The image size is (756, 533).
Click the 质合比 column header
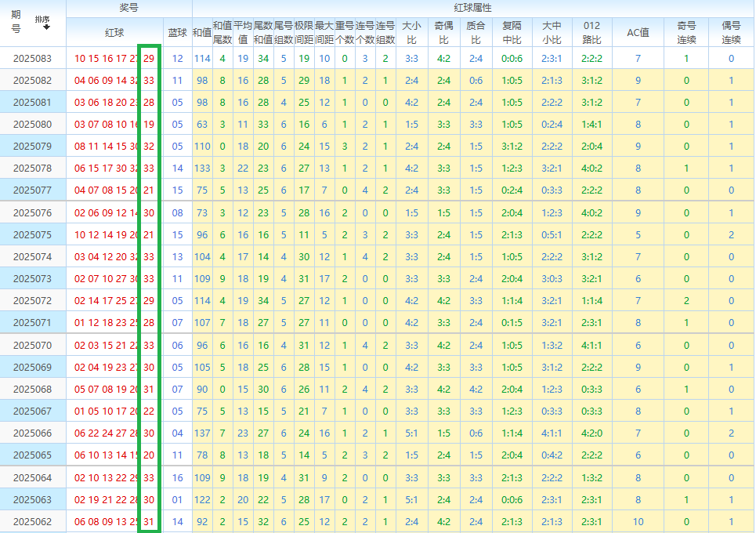pyautogui.click(x=476, y=32)
